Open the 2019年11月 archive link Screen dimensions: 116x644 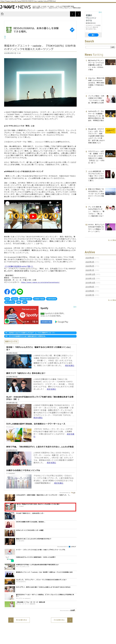click(90, 279)
